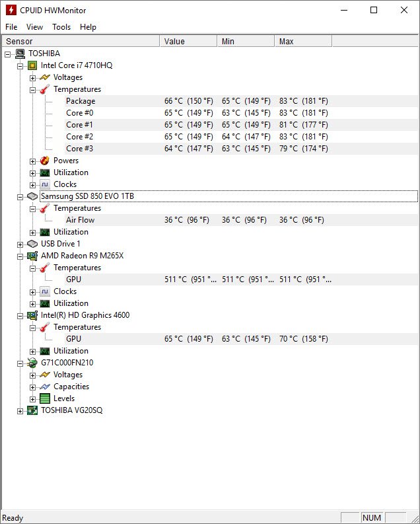
Task: Click the CPU Voltages lightning icon
Action: tap(45, 77)
